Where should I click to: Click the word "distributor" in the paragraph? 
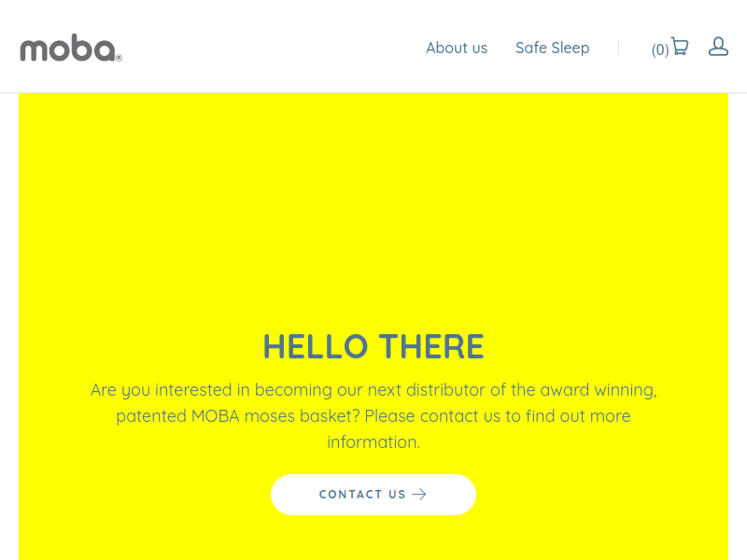point(445,390)
